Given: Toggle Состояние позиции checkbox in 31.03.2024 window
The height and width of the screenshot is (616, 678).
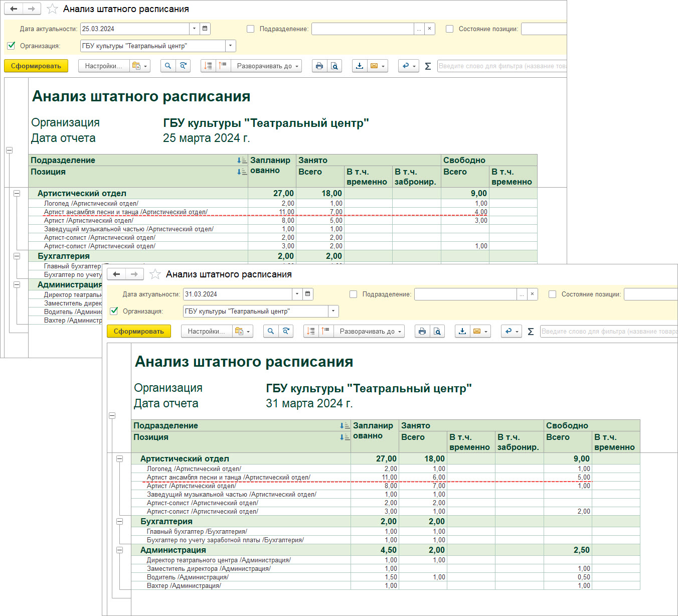Looking at the screenshot, I should [x=553, y=294].
